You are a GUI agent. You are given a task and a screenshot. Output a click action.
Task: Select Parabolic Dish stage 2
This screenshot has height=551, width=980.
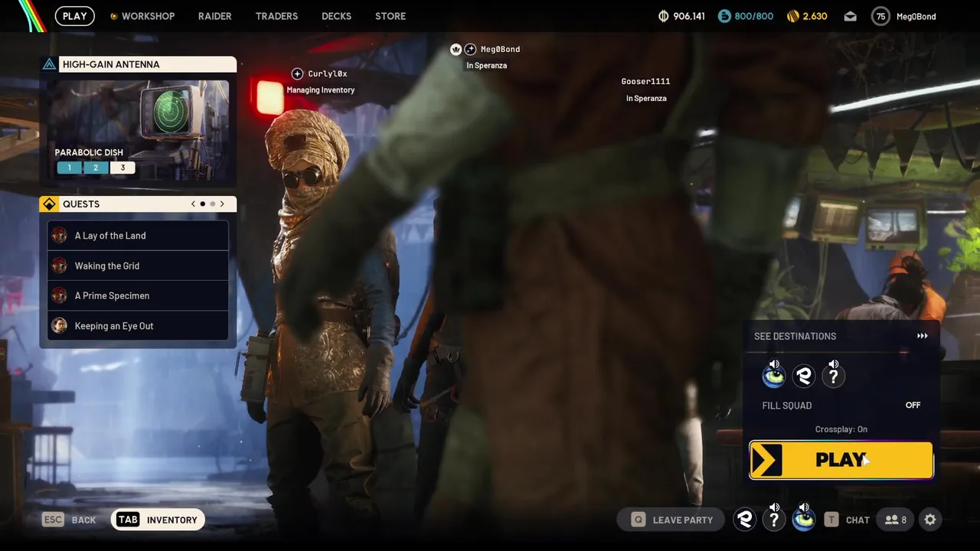click(x=96, y=168)
